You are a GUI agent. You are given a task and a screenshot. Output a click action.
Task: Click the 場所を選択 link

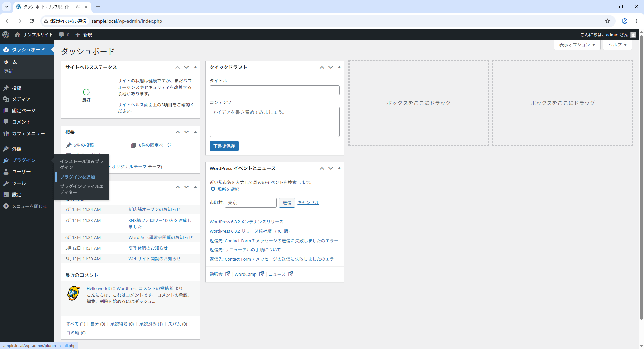point(228,189)
